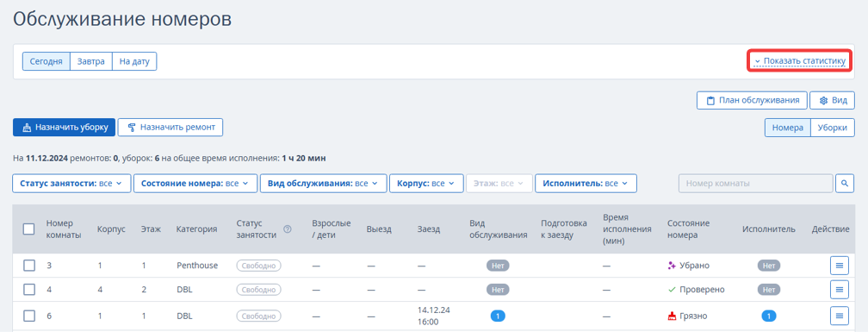Click the magnifier search icon button

[844, 183]
